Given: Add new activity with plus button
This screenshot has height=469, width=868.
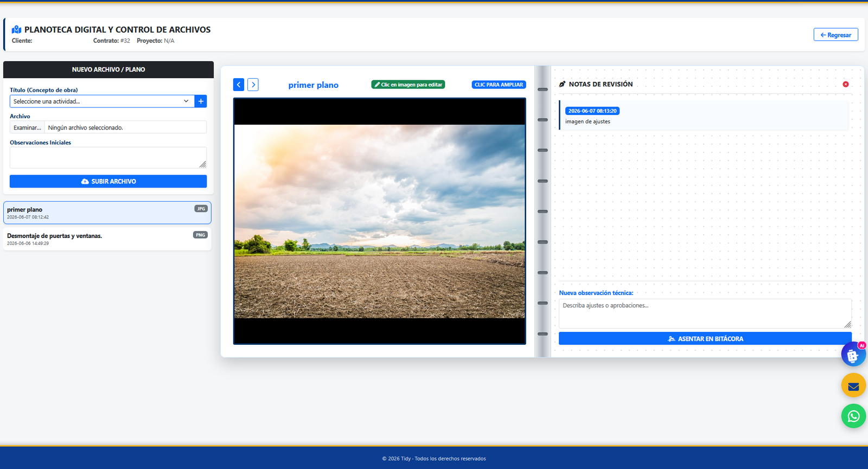Looking at the screenshot, I should [x=201, y=101].
